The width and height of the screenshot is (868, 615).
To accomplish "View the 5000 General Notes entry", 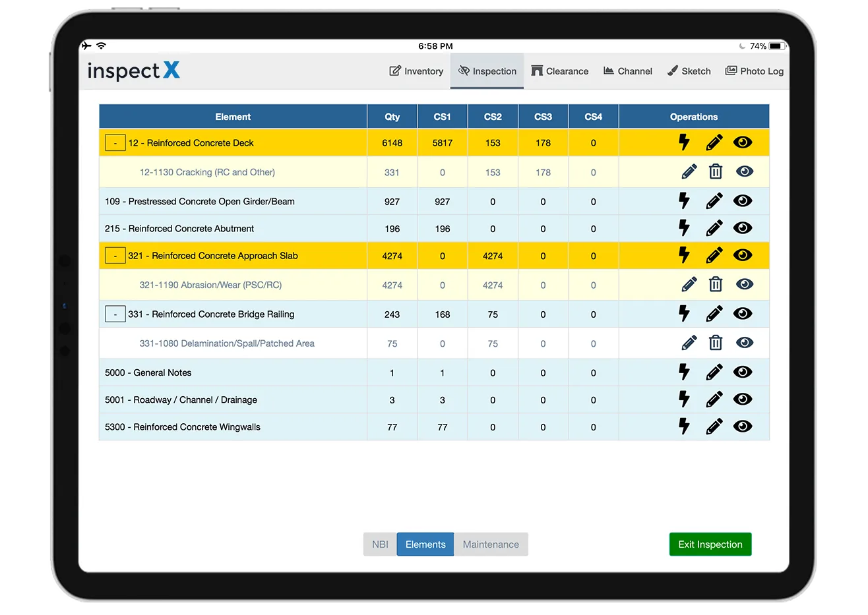I will [x=743, y=372].
